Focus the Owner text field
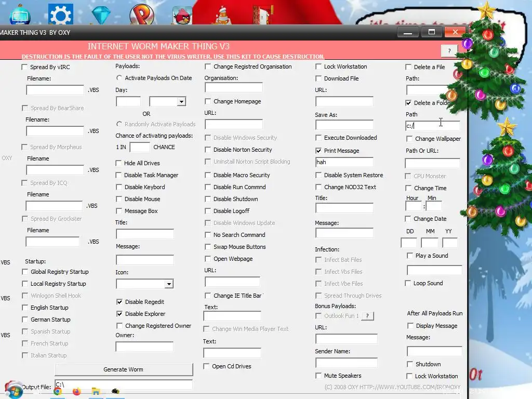The image size is (532, 399). 144,347
